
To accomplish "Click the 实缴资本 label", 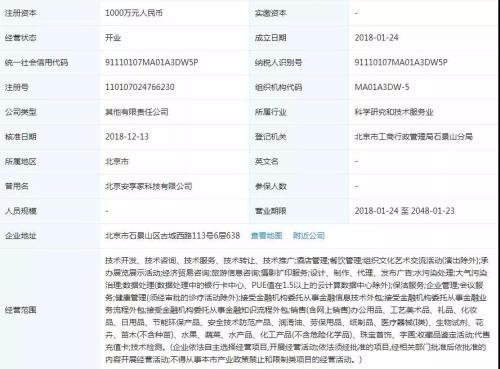I will pos(270,13).
